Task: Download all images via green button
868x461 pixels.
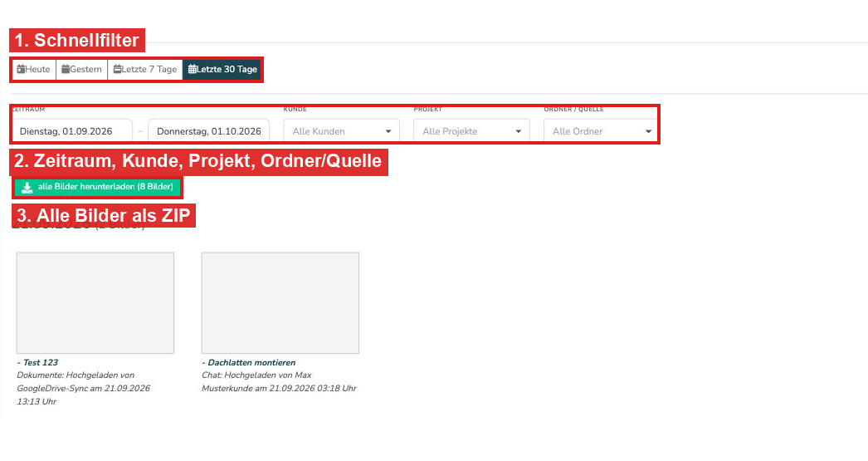Action: click(97, 187)
